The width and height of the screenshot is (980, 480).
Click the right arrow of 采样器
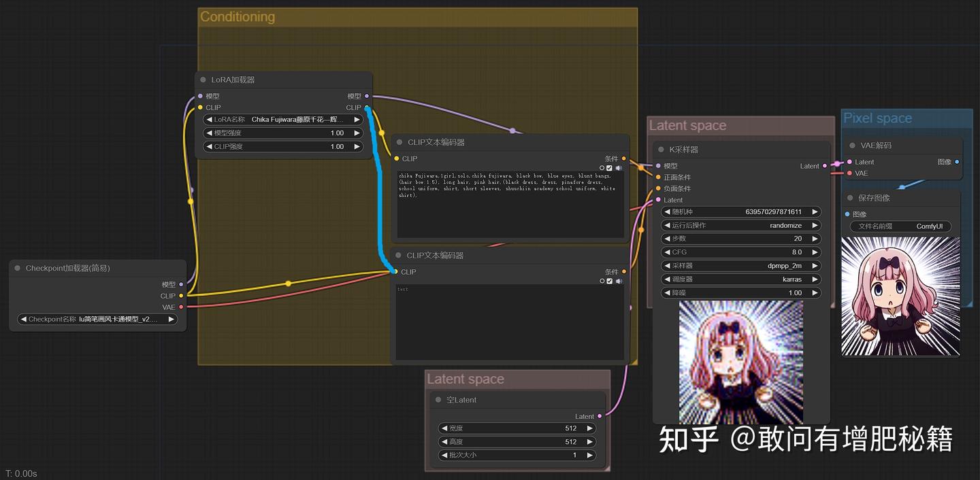click(x=815, y=266)
